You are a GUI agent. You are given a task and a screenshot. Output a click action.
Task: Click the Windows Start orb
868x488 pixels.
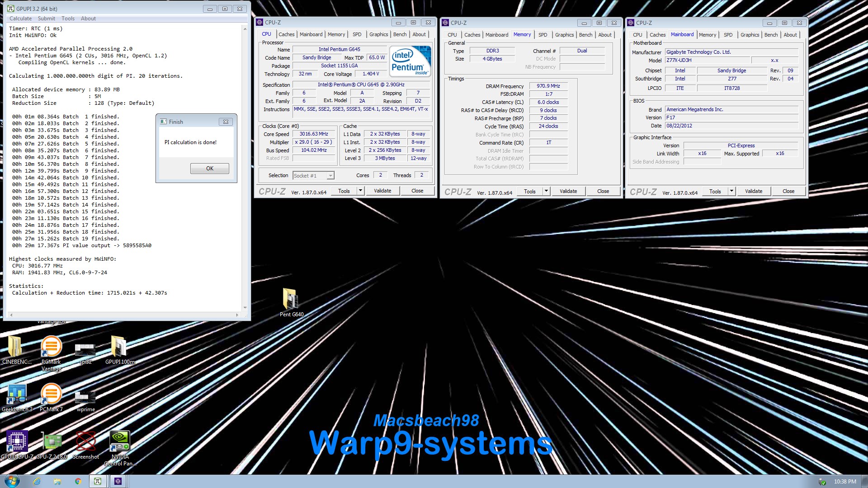[12, 481]
